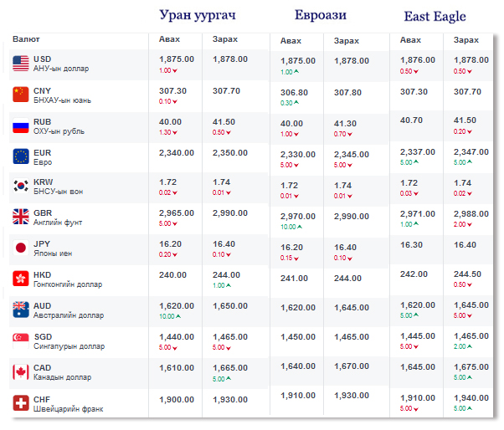Image resolution: width=504 pixels, height=430 pixels.
Task: Click East Eagle USD buy rate 1,876.00
Action: point(417,59)
